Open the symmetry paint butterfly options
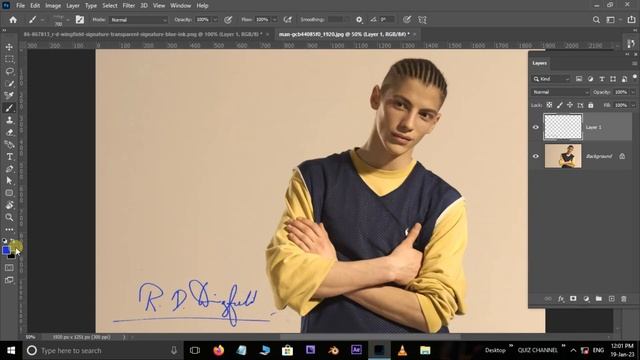Viewport: 640px width, 360px height. (422, 20)
